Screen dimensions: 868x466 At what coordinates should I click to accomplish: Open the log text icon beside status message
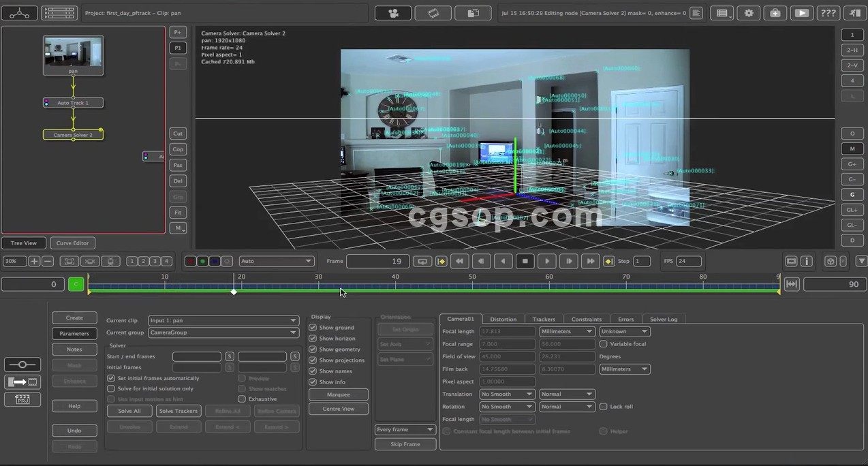(x=696, y=13)
